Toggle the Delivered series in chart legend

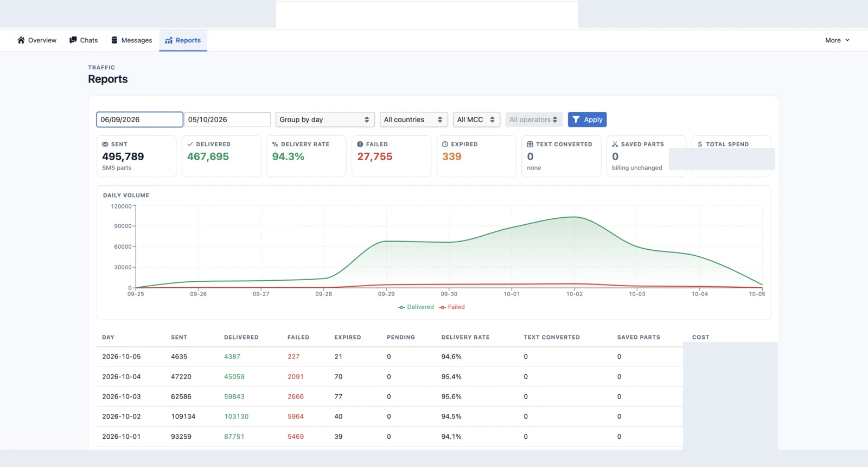pyautogui.click(x=416, y=307)
